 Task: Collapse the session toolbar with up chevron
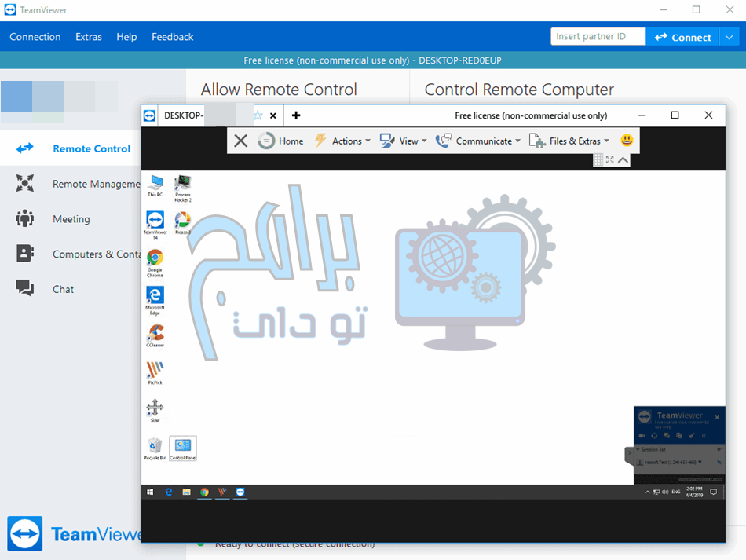pos(623,160)
